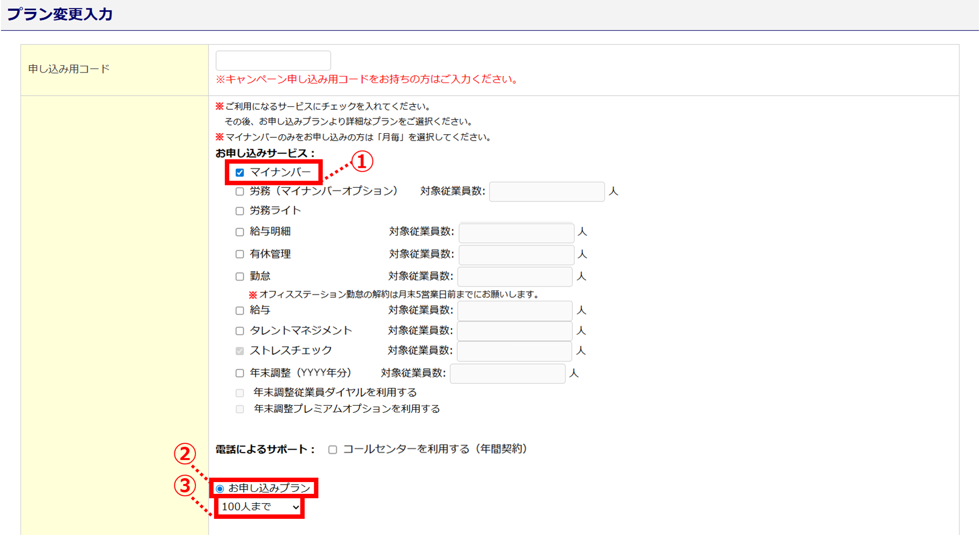Open the 100人まで plan dropdown

click(260, 507)
